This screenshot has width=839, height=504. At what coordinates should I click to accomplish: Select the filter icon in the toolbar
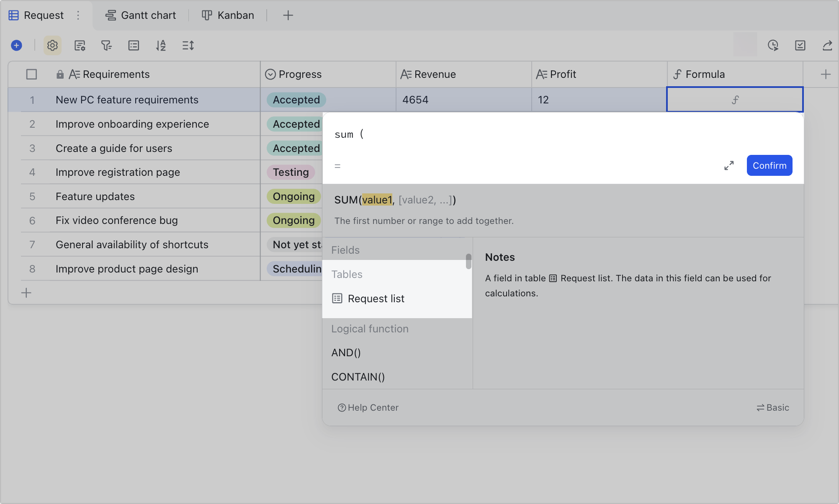click(107, 45)
